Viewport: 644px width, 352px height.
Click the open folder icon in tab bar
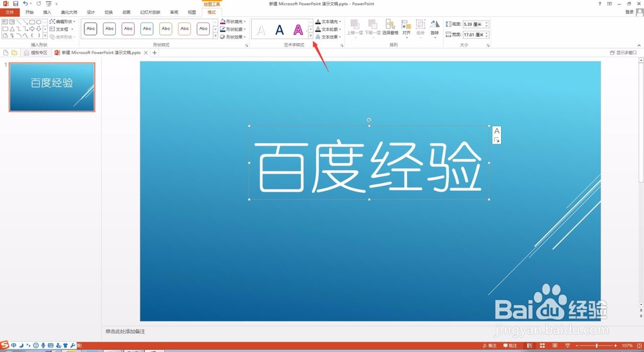pyautogui.click(x=14, y=53)
